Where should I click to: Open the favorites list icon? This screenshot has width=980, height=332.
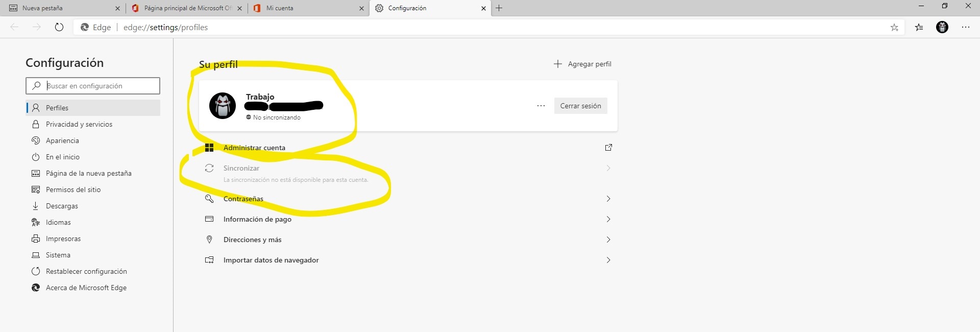[x=919, y=28]
